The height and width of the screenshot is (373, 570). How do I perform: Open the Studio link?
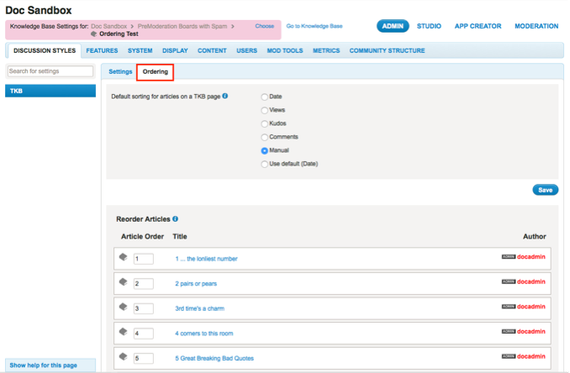coord(429,26)
